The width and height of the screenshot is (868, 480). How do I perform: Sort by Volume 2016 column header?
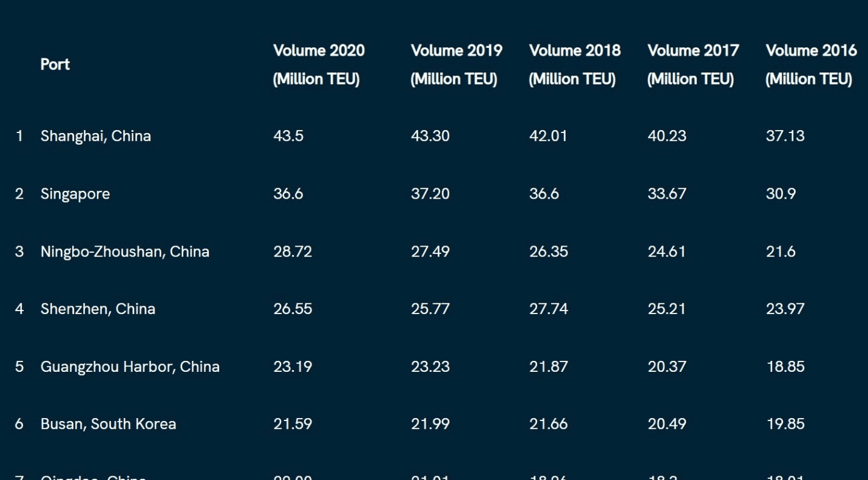click(811, 64)
